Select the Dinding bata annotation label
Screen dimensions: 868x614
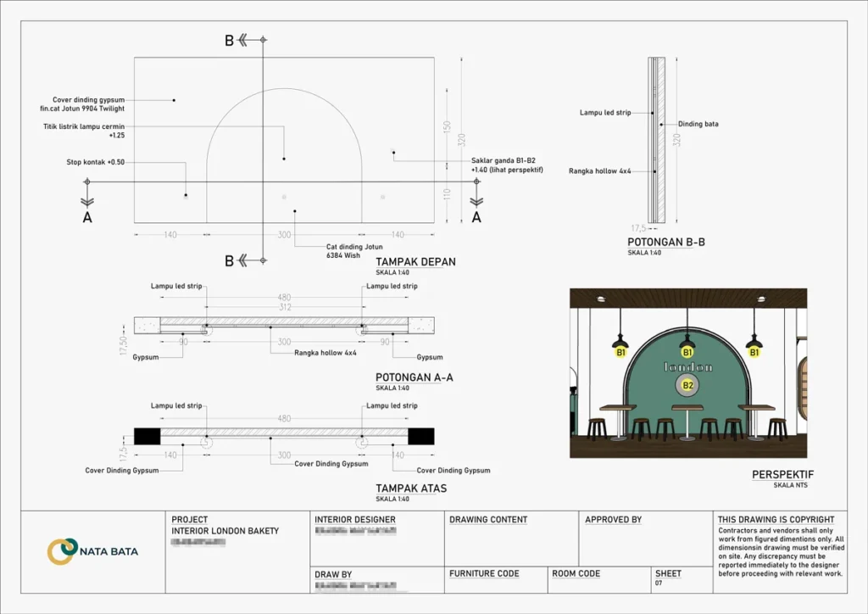[x=698, y=124]
